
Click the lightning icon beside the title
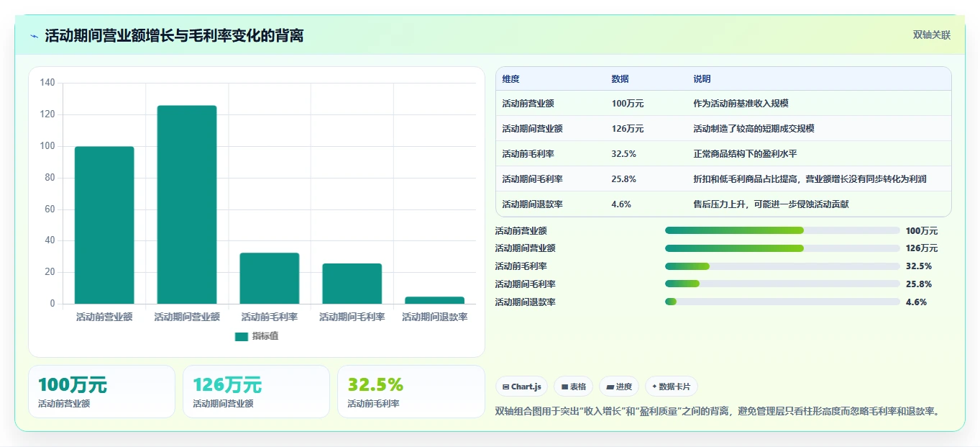coord(34,36)
